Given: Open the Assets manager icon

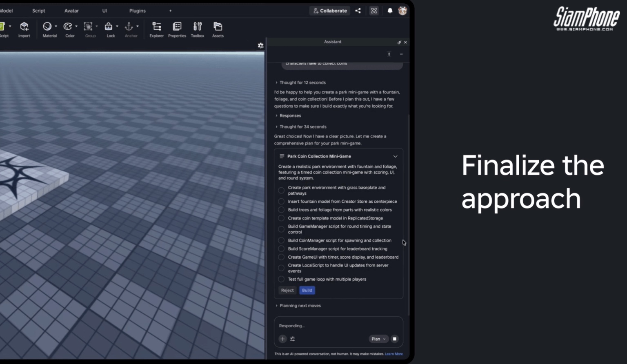Looking at the screenshot, I should pos(218,27).
